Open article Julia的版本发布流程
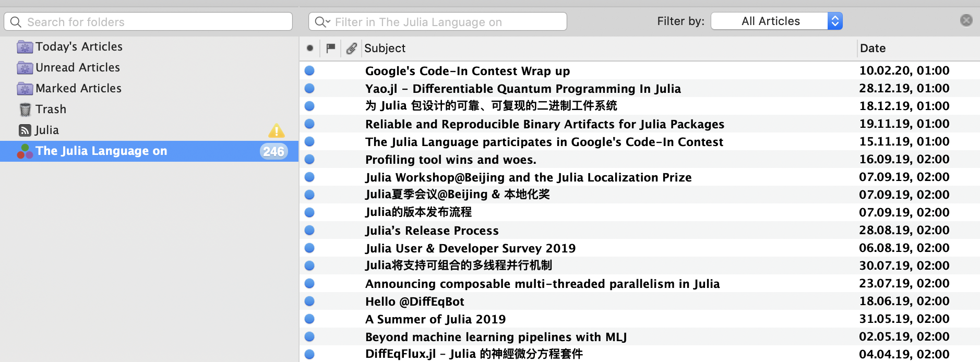The width and height of the screenshot is (980, 362). [x=419, y=212]
